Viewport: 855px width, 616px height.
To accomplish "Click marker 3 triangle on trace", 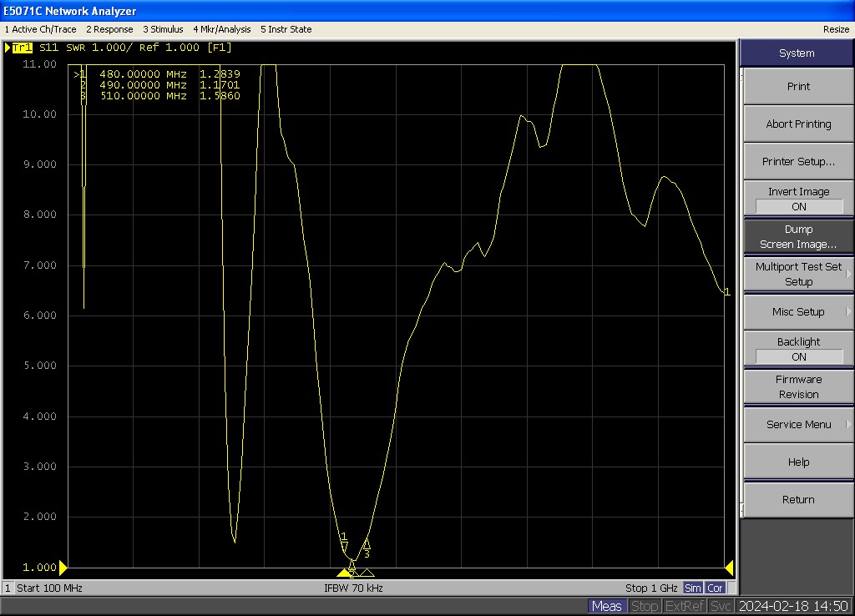I will (x=367, y=544).
